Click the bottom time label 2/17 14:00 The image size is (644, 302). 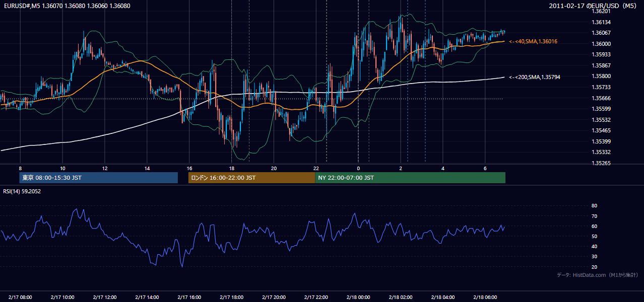click(147, 297)
